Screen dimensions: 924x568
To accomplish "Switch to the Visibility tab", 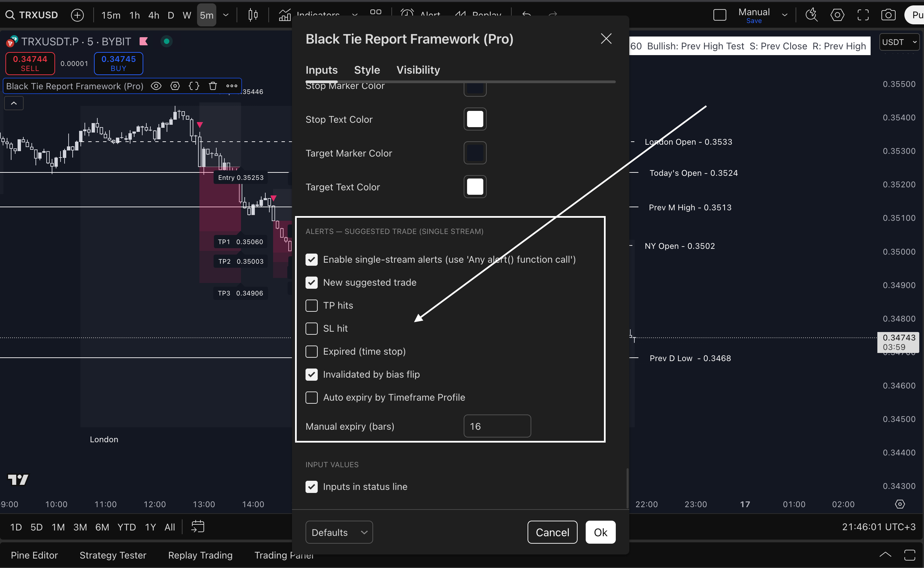I will 418,70.
